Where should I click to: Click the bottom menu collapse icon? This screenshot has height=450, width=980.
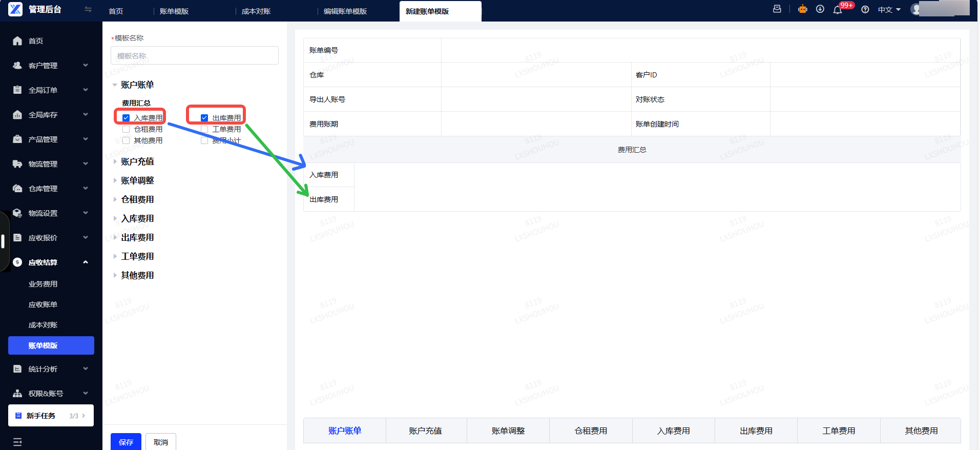click(17, 442)
